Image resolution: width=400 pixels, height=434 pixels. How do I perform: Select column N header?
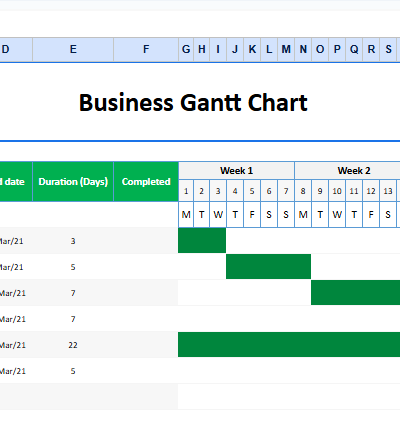coord(303,50)
